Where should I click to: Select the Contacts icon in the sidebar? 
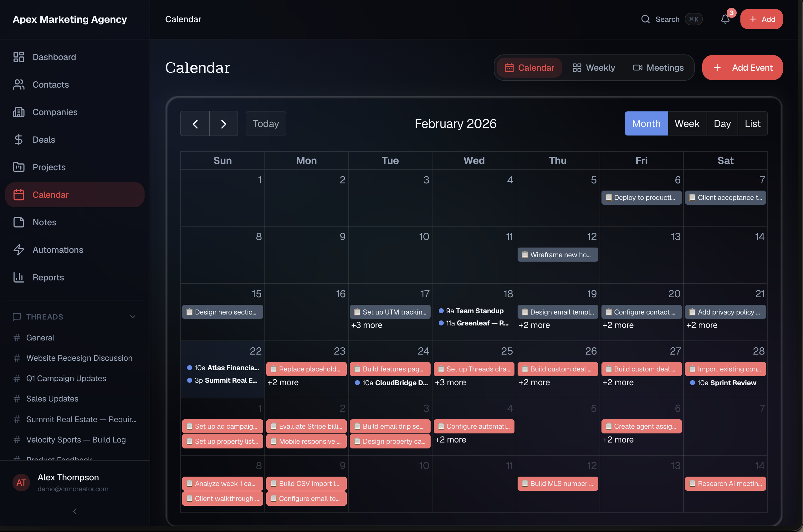point(19,84)
